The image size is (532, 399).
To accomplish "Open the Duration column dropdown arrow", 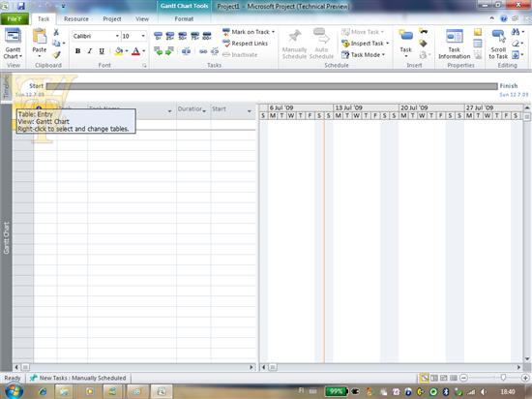I will click(204, 111).
